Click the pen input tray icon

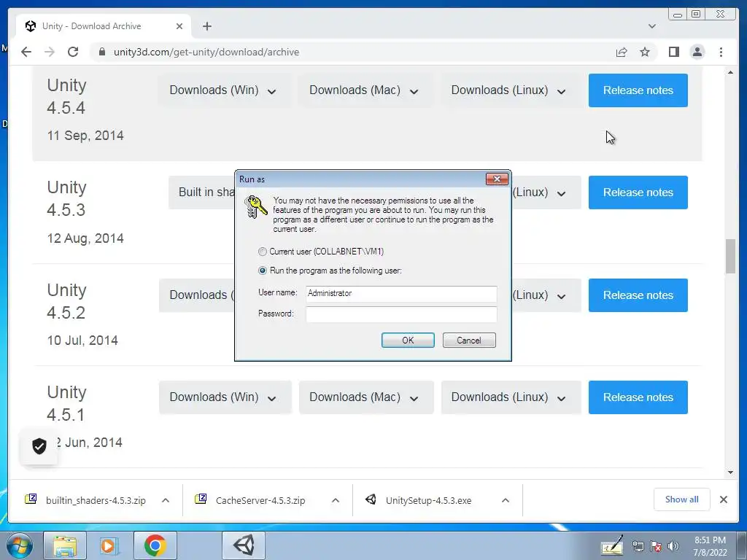(612, 545)
